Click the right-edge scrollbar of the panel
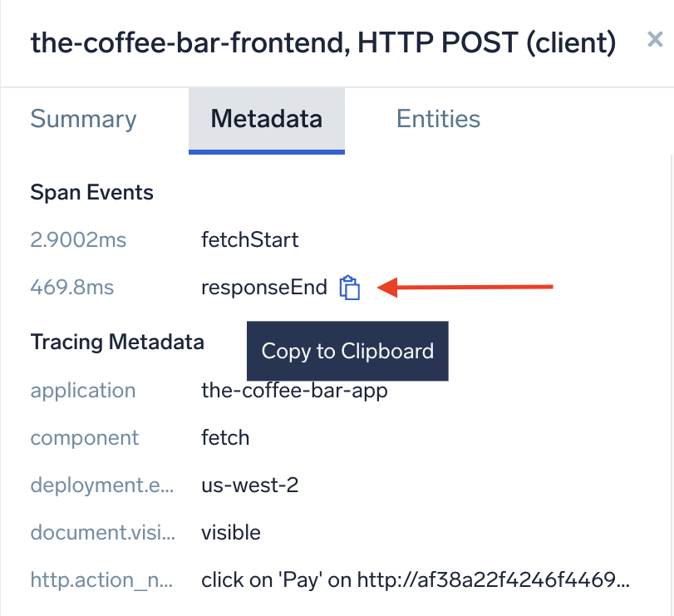The height and width of the screenshot is (616, 674). coord(670,333)
